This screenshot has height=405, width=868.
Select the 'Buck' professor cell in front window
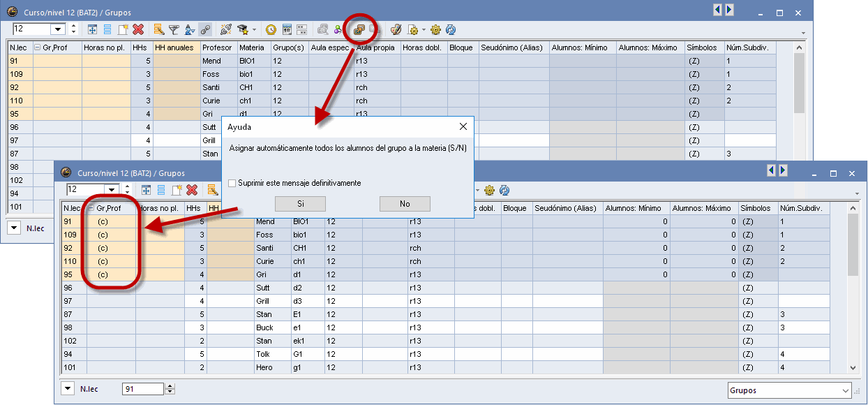click(272, 327)
